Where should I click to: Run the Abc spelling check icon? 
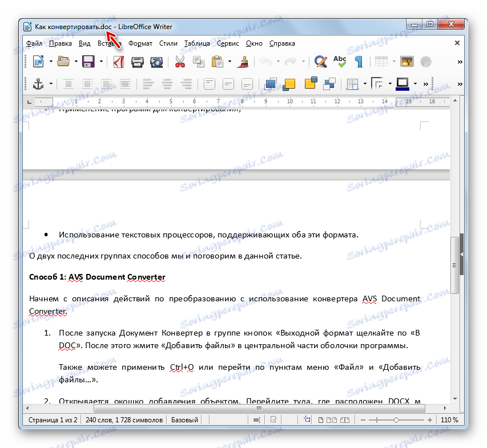340,61
